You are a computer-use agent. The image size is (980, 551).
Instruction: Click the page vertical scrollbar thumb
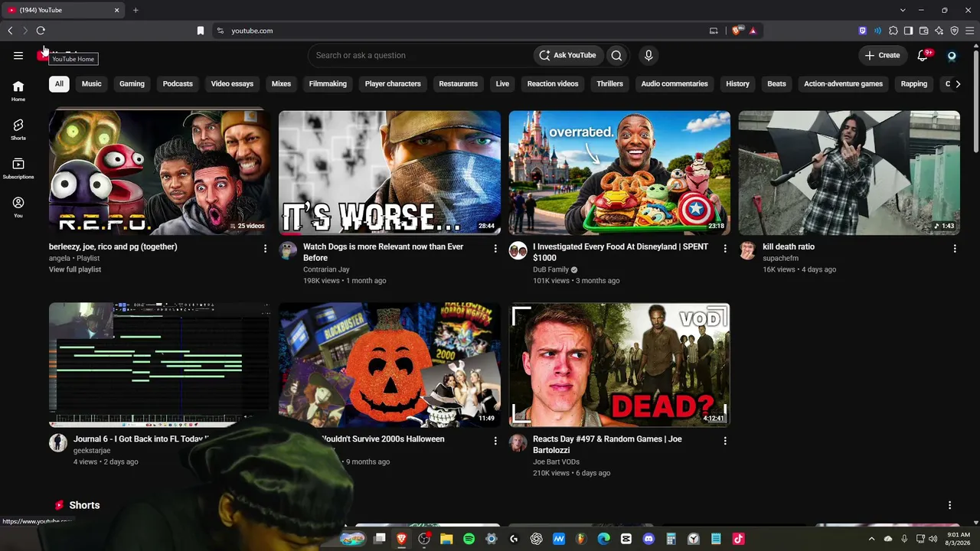click(975, 99)
